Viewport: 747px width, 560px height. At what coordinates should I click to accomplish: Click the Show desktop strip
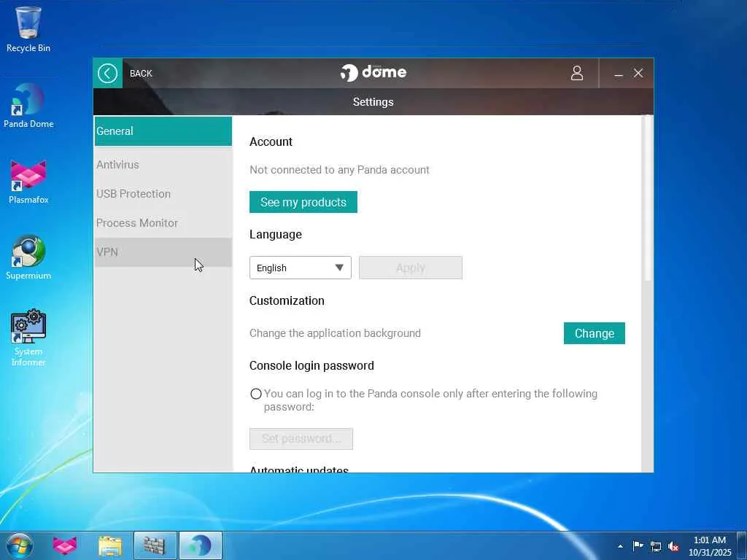[742, 545]
